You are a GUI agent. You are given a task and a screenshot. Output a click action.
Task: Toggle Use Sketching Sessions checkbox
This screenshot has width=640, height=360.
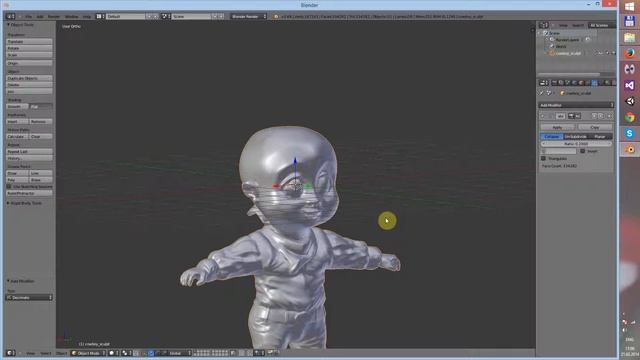[9, 187]
